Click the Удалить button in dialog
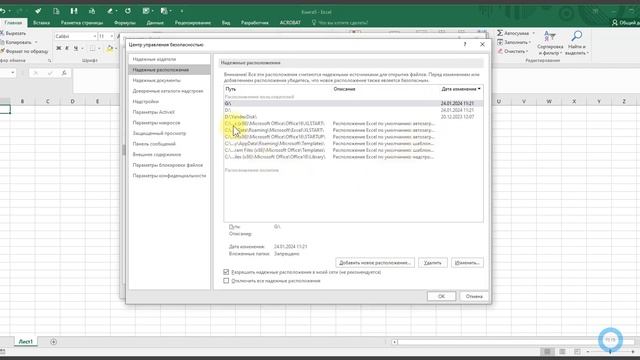640x360 pixels. point(433,263)
